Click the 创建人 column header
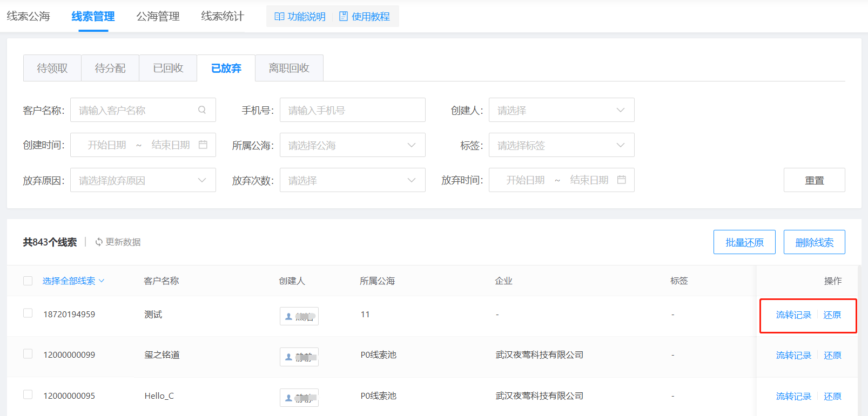The height and width of the screenshot is (416, 868). [x=292, y=281]
